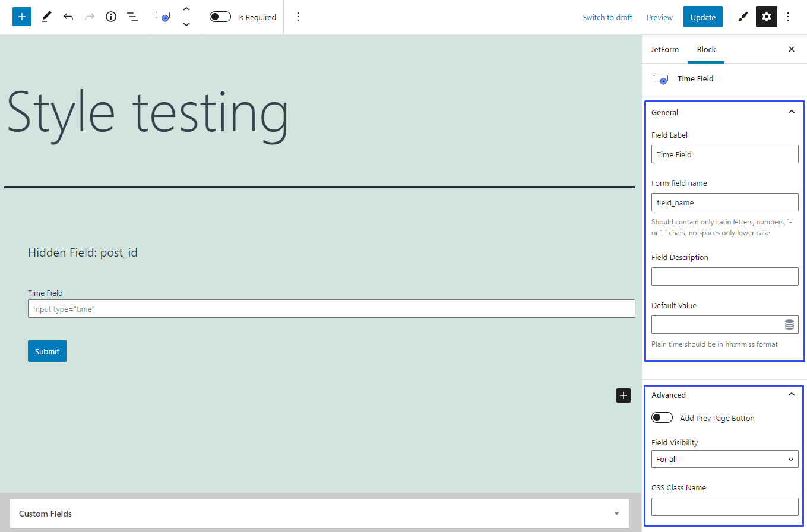The width and height of the screenshot is (807, 532).
Task: Open the brush Styles icon near Update
Action: (742, 17)
